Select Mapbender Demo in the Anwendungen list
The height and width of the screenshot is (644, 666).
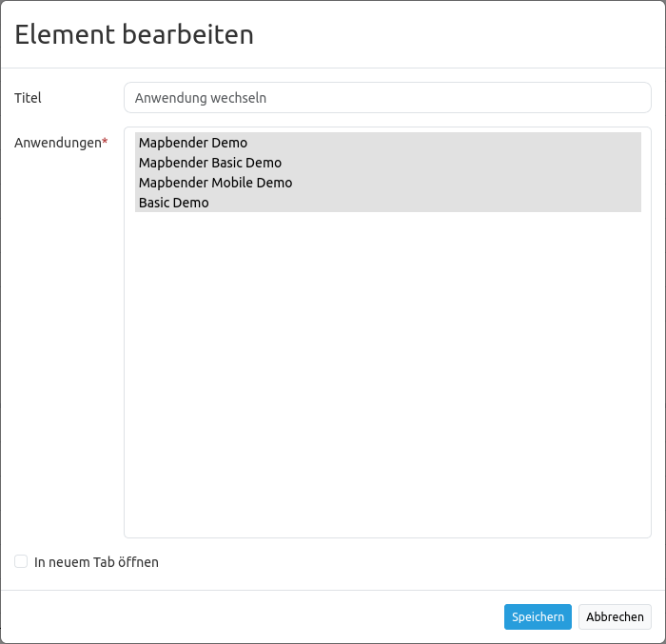pyautogui.click(x=193, y=143)
